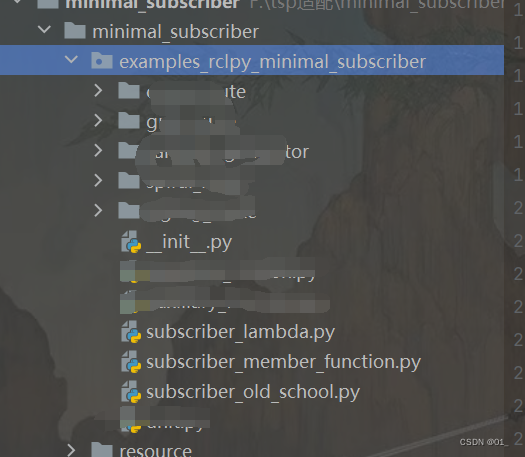The width and height of the screenshot is (525, 457).
Task: Collapse the examples_rclpy_minimal_subscriber folder chevron
Action: tap(71, 61)
